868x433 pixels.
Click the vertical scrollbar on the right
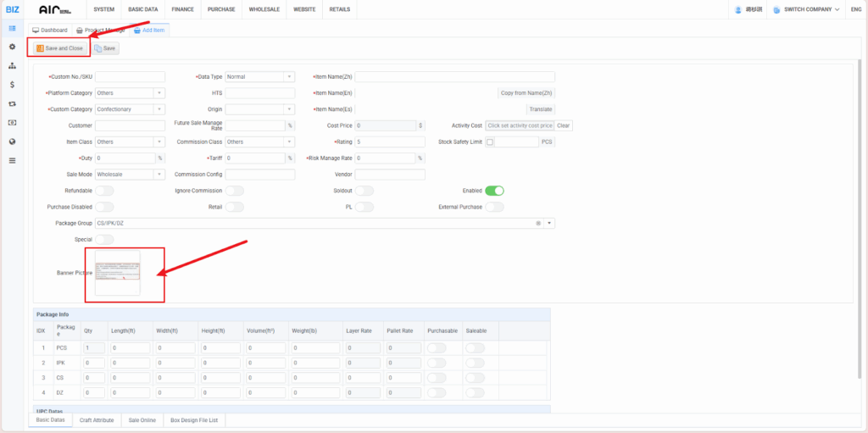[x=861, y=212]
